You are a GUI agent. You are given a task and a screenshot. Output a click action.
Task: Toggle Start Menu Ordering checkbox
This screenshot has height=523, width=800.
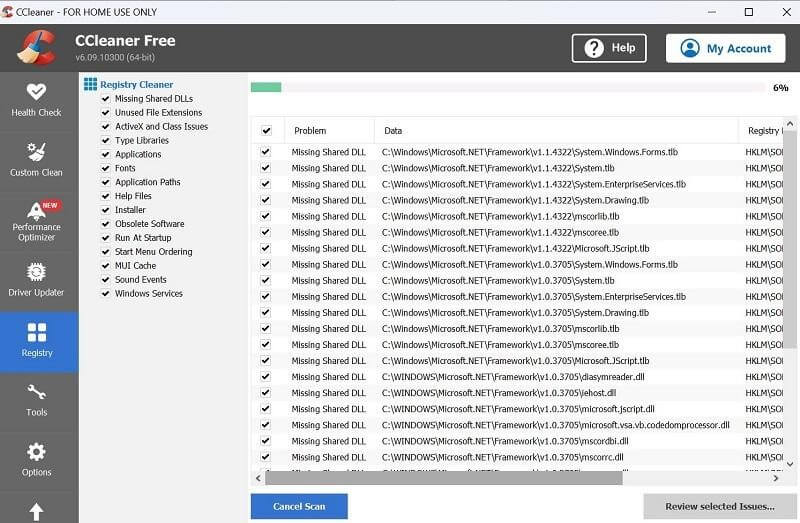[x=106, y=252]
